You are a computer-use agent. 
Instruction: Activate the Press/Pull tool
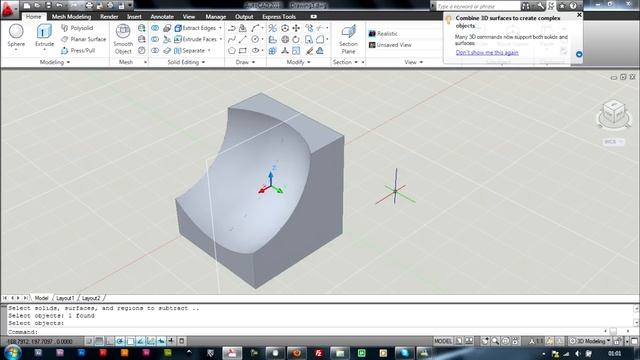point(78,51)
